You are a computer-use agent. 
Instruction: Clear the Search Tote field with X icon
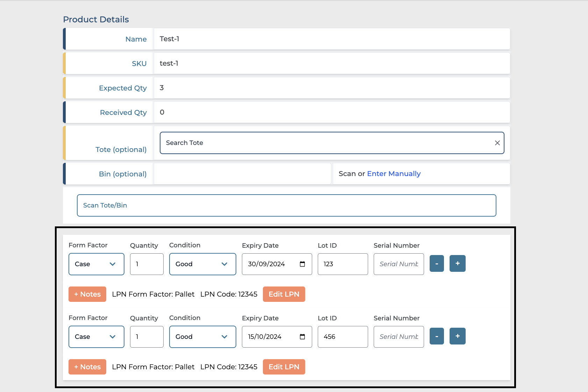[x=497, y=143]
